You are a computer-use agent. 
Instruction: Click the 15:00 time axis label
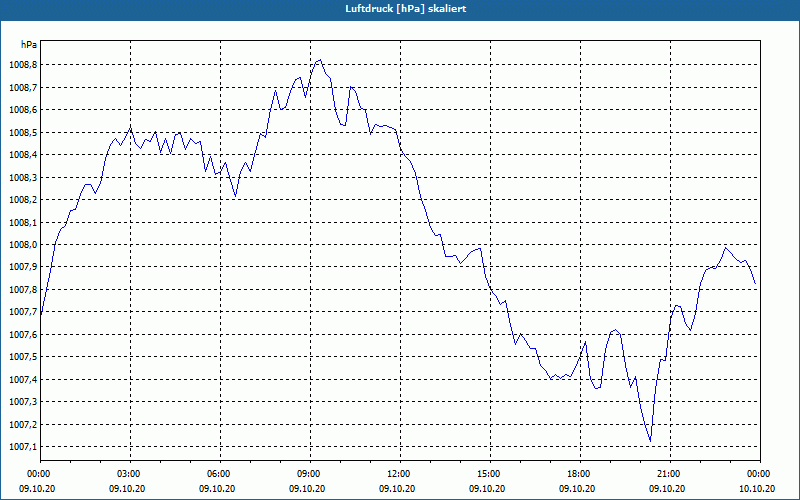pyautogui.click(x=490, y=474)
